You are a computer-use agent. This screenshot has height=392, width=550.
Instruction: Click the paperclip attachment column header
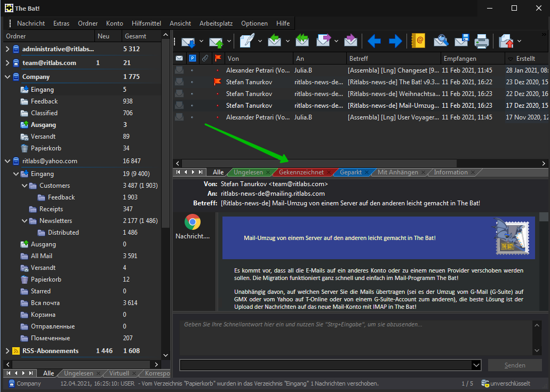tap(205, 58)
